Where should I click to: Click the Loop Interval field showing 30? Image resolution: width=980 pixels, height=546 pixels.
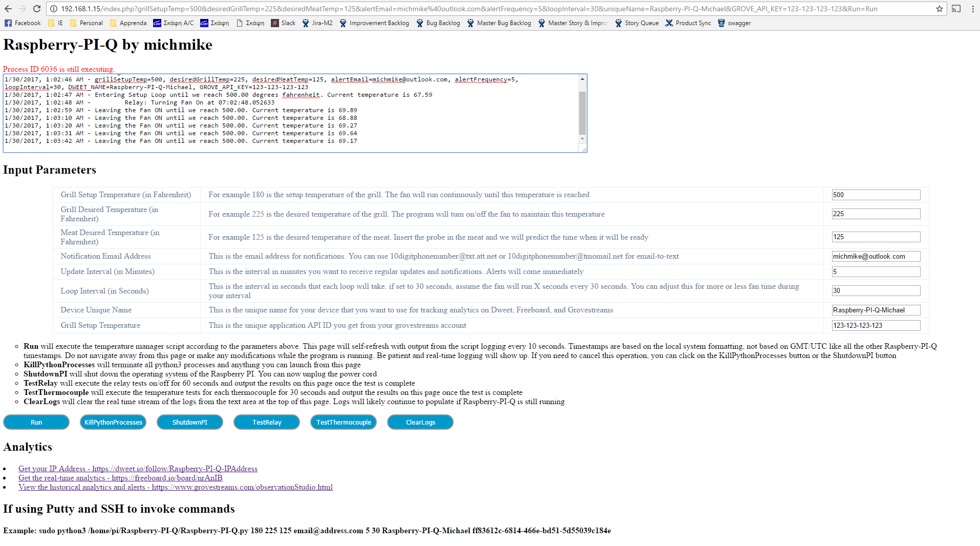pyautogui.click(x=876, y=290)
